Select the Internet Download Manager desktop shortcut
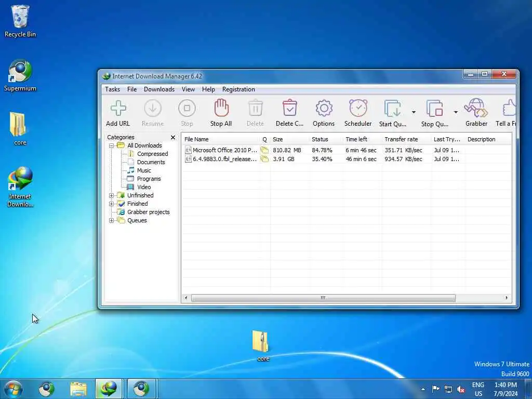This screenshot has height=399, width=532. (x=20, y=187)
